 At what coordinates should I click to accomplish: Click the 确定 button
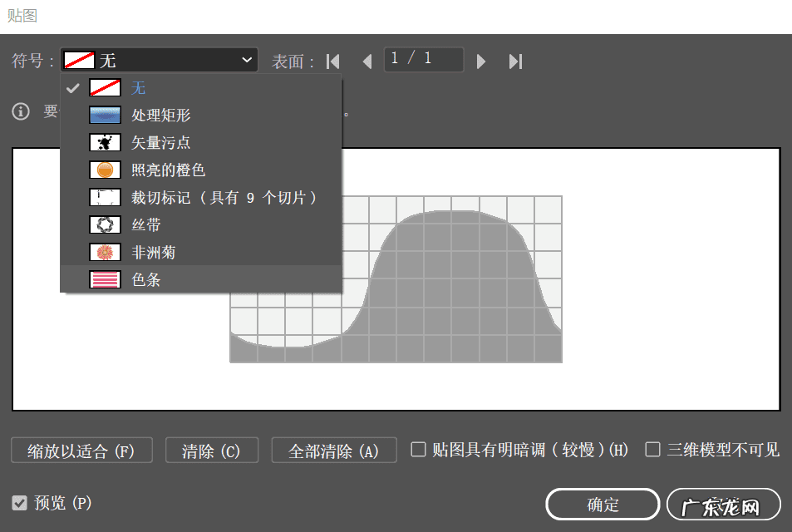(602, 504)
